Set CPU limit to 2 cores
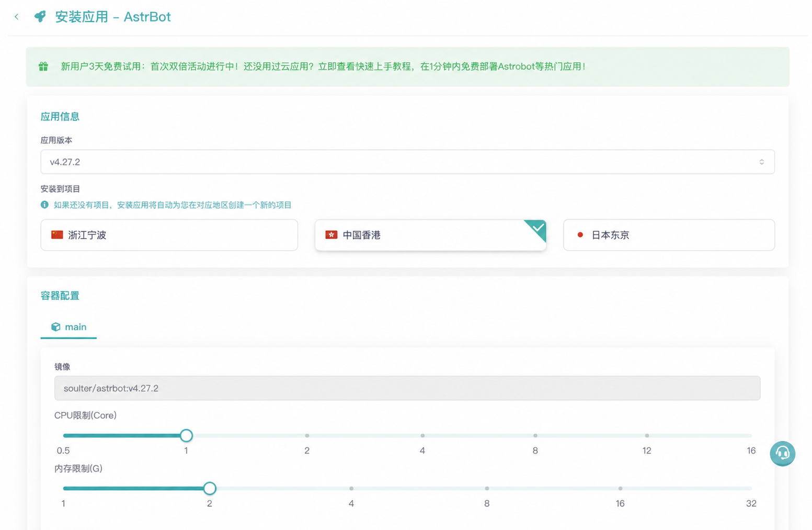The image size is (812, 530). (x=307, y=435)
